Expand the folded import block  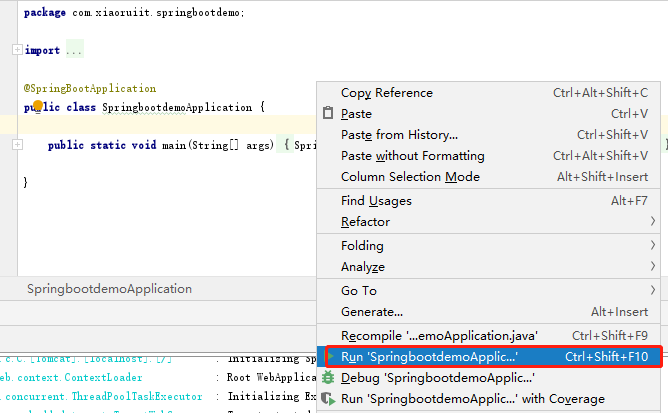tap(17, 50)
